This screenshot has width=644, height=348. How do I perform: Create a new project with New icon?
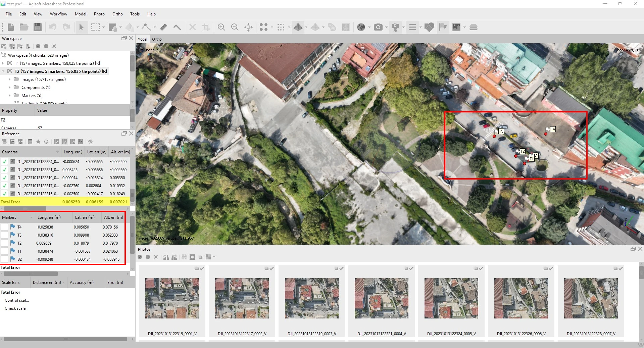click(11, 27)
